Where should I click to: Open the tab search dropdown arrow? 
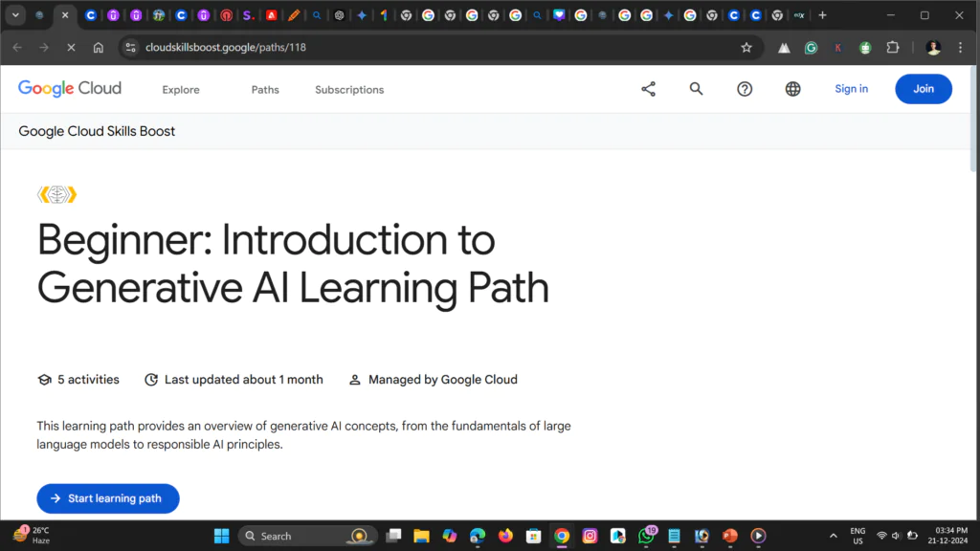15,15
